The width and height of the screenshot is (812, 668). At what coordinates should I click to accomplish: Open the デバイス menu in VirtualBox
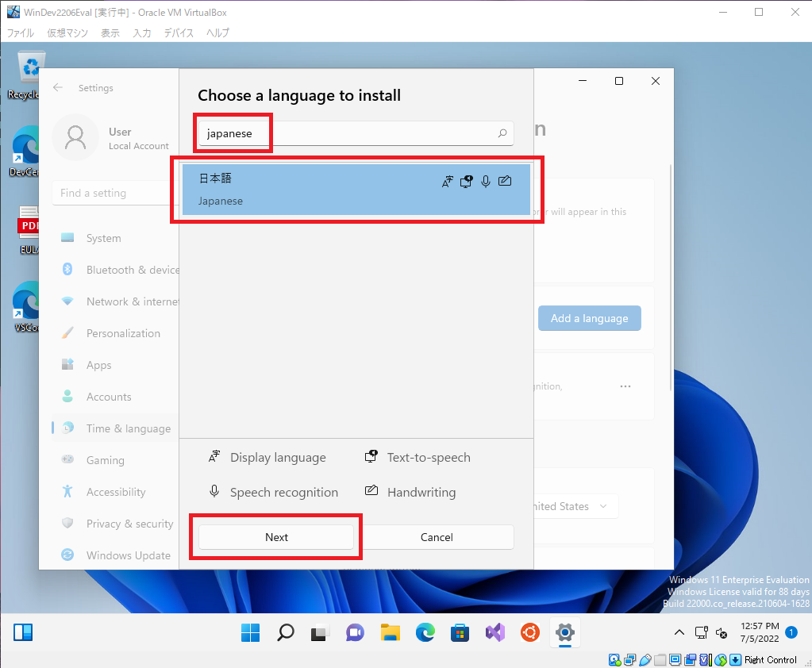[x=179, y=33]
